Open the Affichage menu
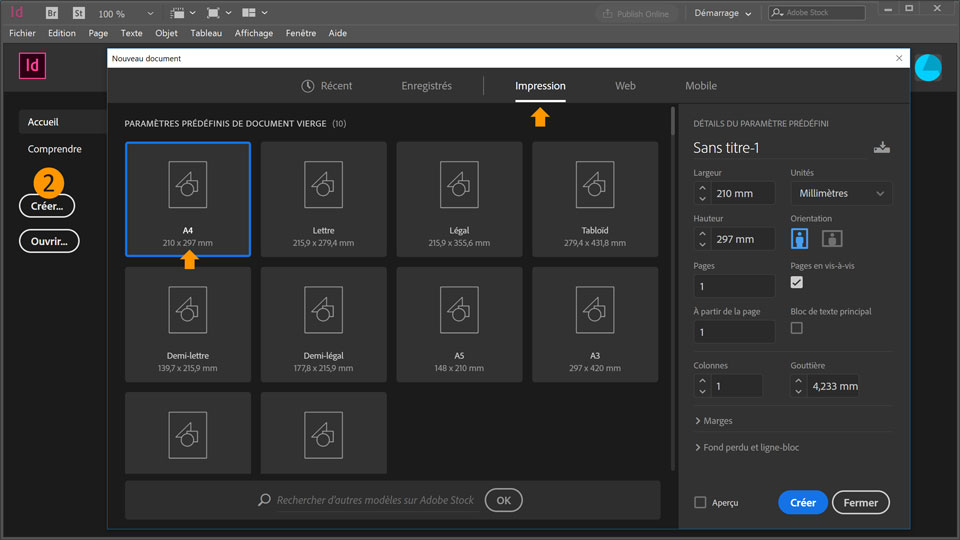960x540 pixels. point(253,33)
